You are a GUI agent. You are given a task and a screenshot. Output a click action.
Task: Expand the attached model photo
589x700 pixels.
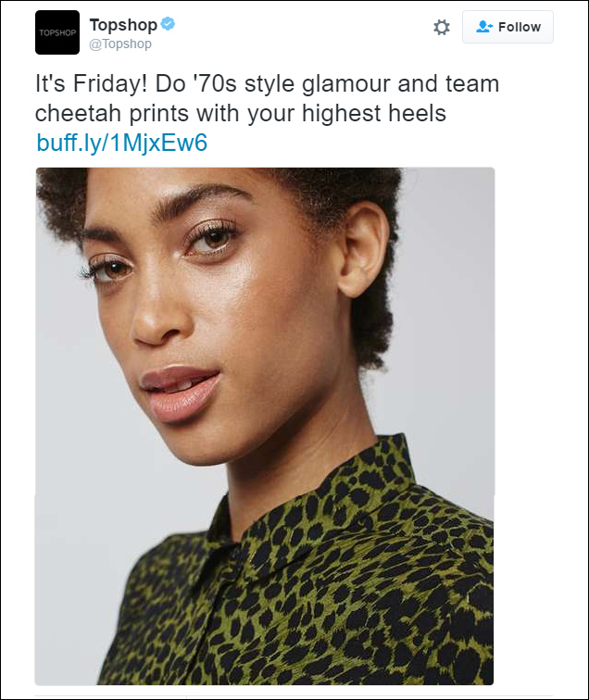[265, 426]
